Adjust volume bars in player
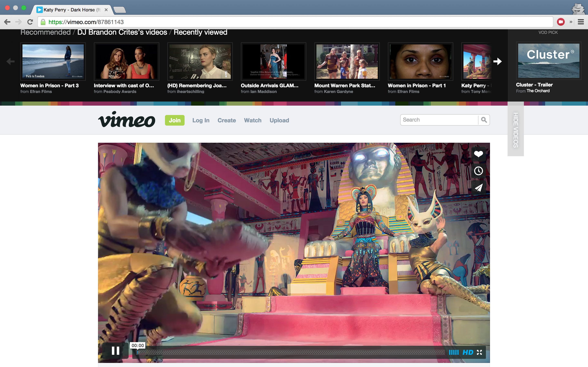This screenshot has height=367, width=588. pos(453,352)
